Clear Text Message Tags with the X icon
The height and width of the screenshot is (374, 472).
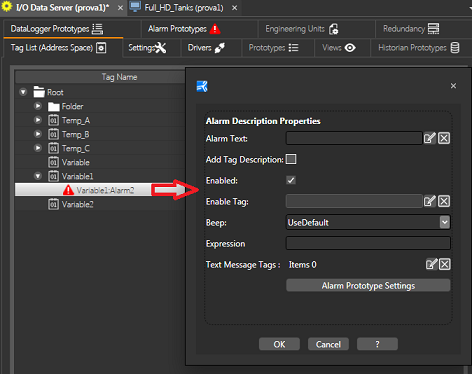pos(445,264)
